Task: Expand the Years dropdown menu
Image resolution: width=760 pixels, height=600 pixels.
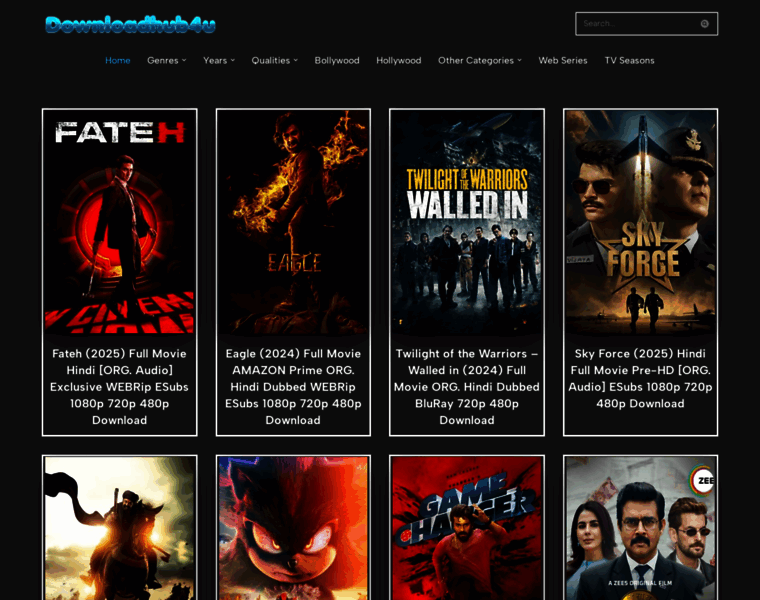Action: click(219, 61)
